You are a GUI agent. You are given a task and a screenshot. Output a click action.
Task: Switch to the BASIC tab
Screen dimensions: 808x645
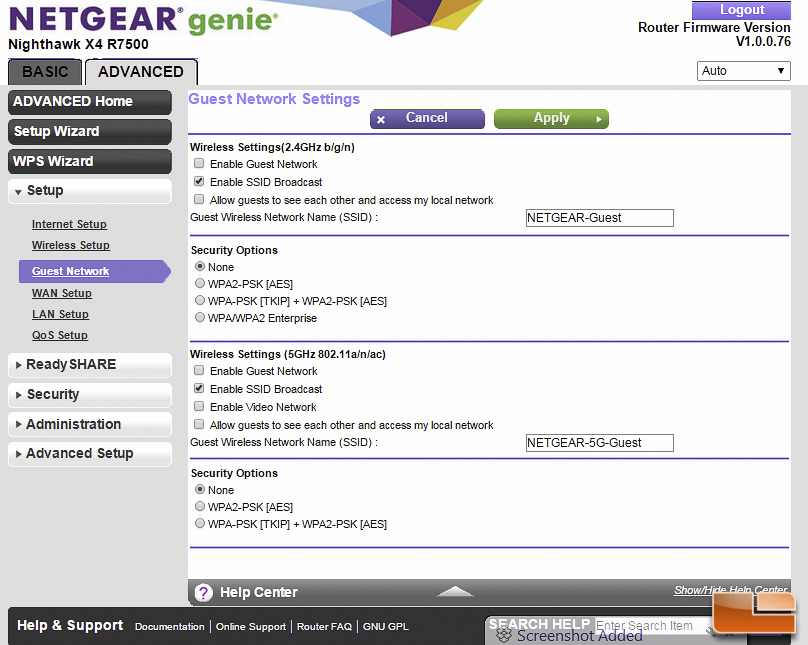(45, 72)
